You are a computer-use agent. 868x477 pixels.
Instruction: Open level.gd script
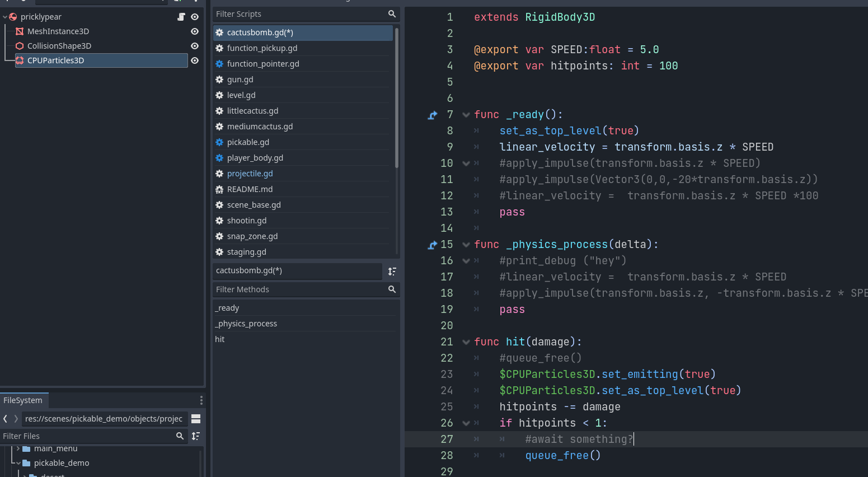click(303, 95)
